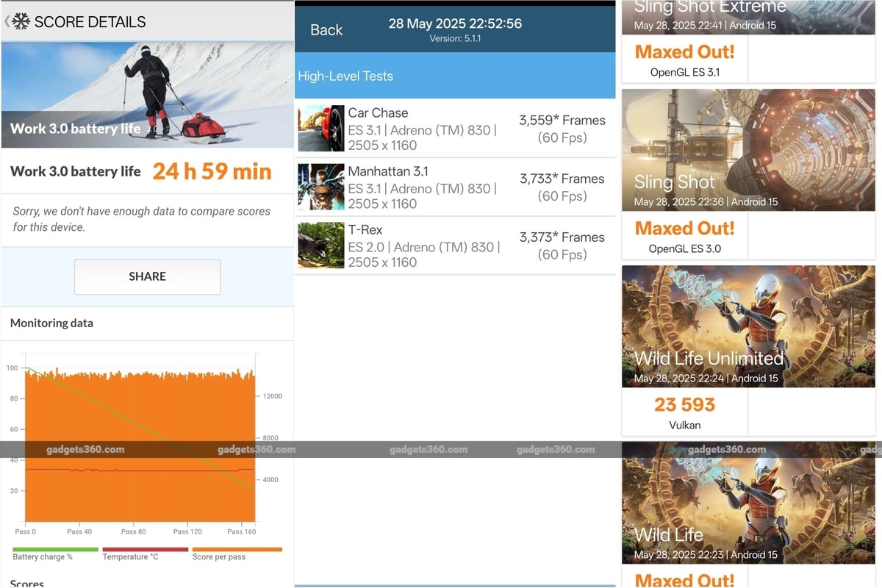Image resolution: width=882 pixels, height=588 pixels.
Task: Tap the back chevron beside SCORE DETAILS
Action: pyautogui.click(x=7, y=21)
